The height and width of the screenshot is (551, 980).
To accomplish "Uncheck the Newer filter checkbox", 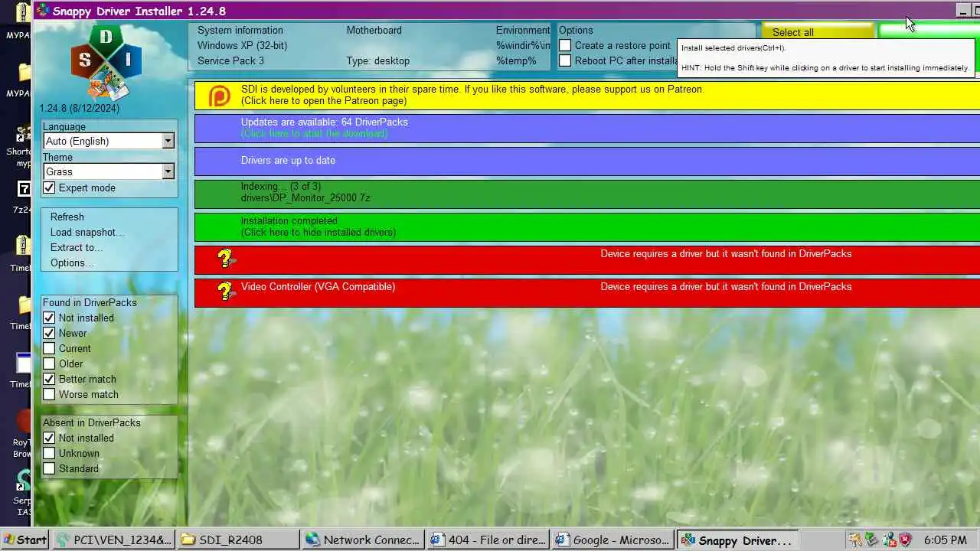I will (50, 333).
